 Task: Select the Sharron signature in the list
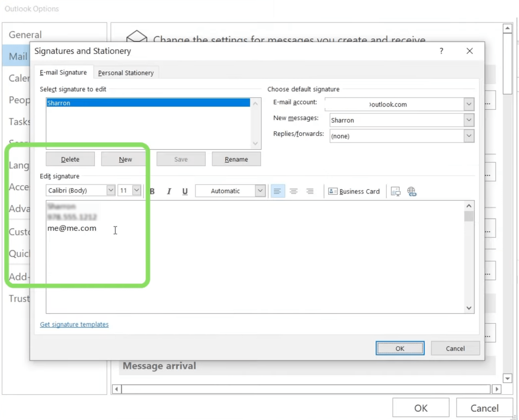pyautogui.click(x=148, y=103)
